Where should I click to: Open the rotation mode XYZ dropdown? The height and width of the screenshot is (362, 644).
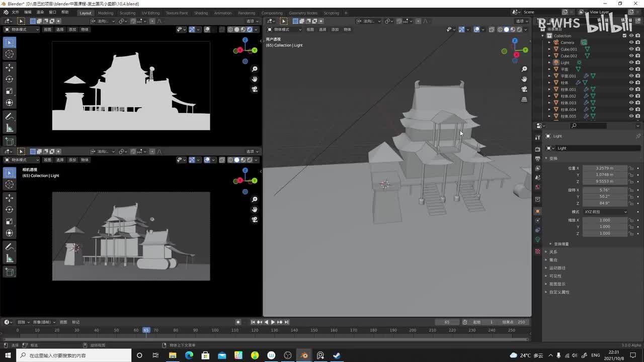pyautogui.click(x=605, y=212)
